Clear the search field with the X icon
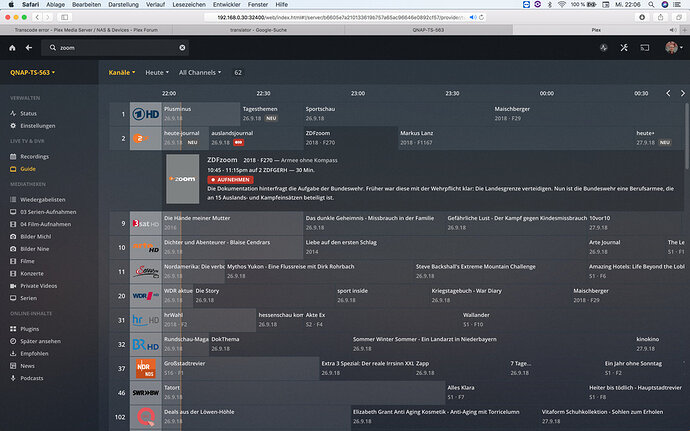This screenshot has width=690, height=431. (x=182, y=48)
